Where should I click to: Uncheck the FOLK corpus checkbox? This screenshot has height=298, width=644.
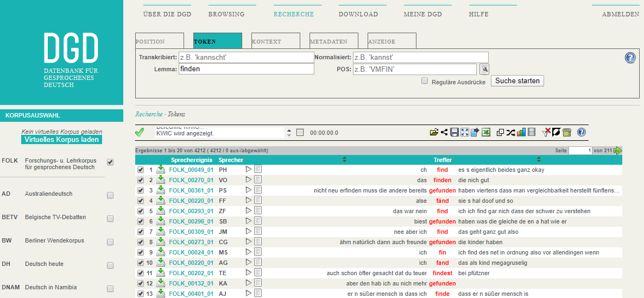pyautogui.click(x=110, y=163)
